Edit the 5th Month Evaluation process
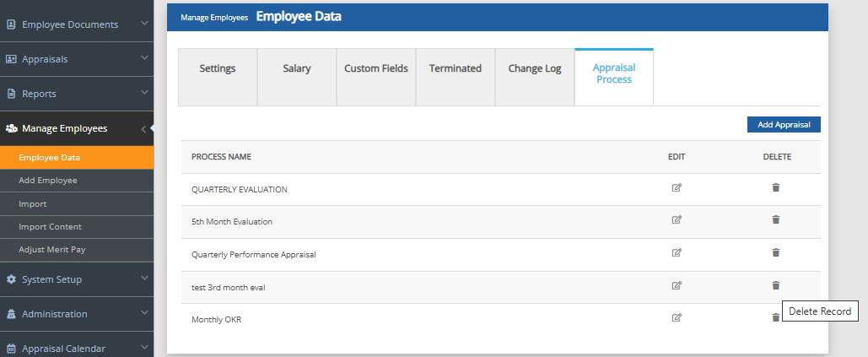Image resolution: width=868 pixels, height=357 pixels. (x=677, y=220)
